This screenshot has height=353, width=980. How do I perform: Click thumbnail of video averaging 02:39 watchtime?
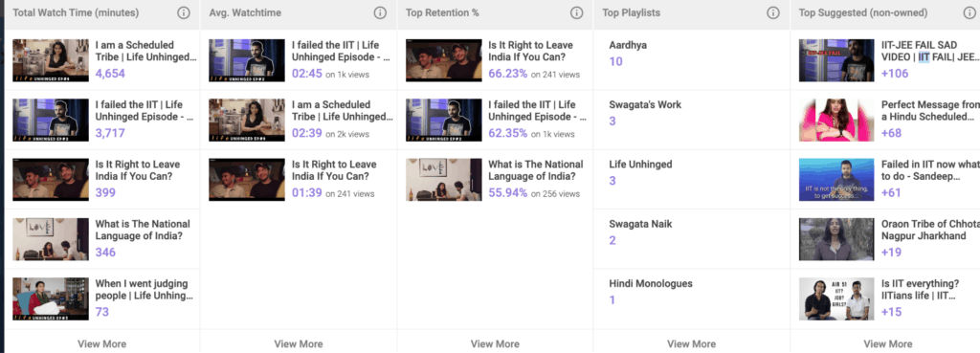click(247, 120)
